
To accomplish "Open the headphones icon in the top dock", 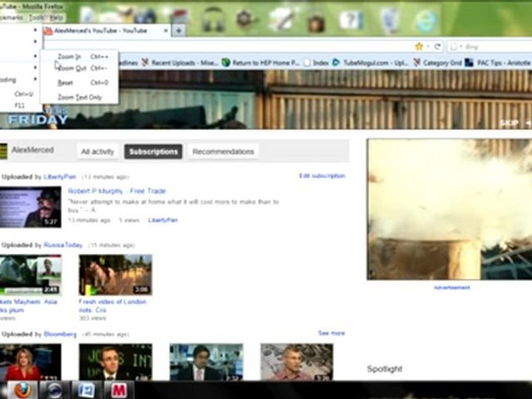I will [213, 19].
